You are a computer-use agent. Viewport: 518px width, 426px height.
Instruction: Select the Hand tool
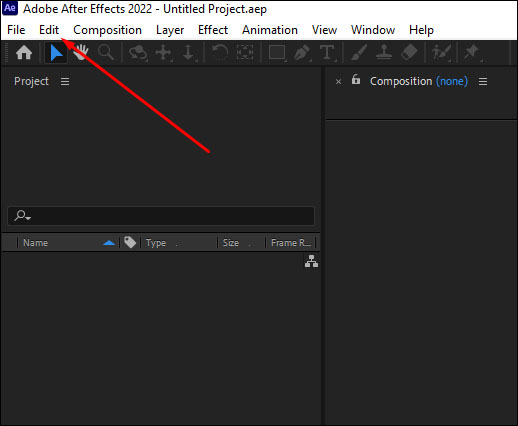[81, 52]
